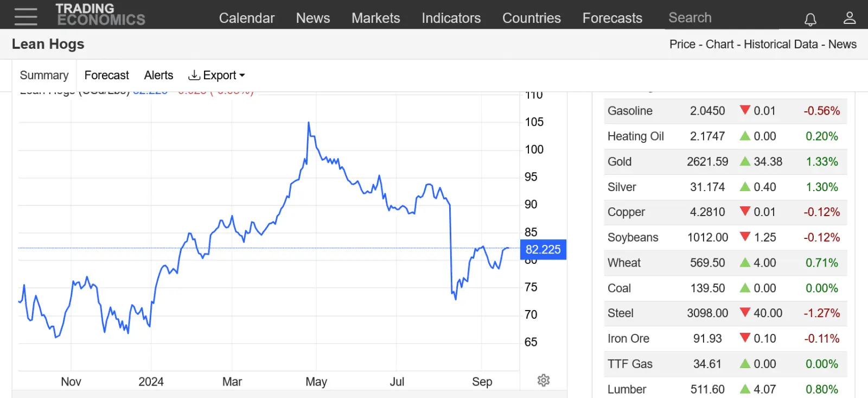This screenshot has width=868, height=398.
Task: Switch to the Summary tab
Action: click(44, 75)
